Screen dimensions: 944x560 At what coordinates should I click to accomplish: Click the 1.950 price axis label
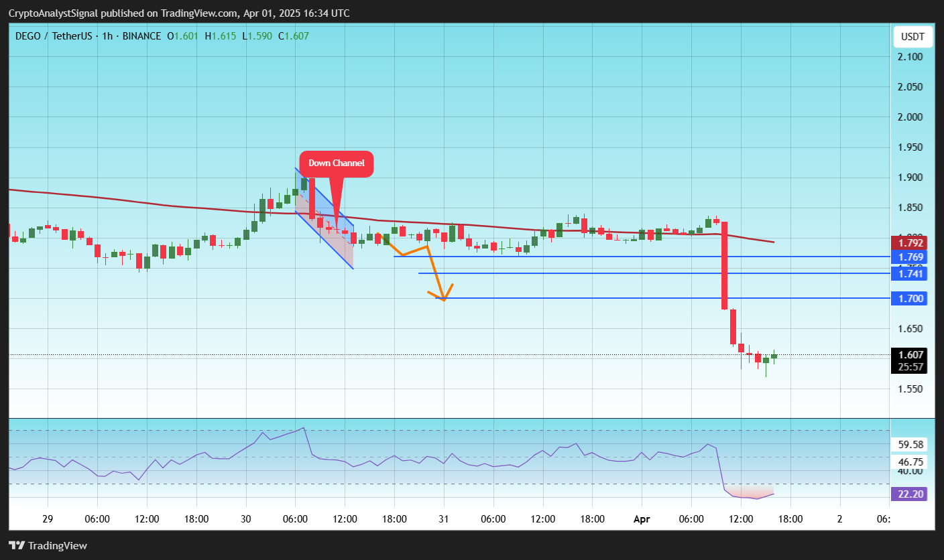910,147
